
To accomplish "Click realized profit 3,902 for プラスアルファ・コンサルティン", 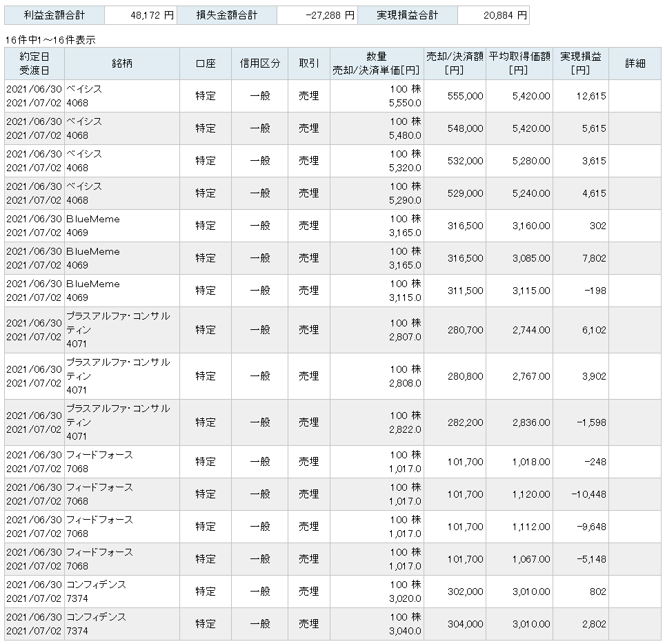I will 594,376.
